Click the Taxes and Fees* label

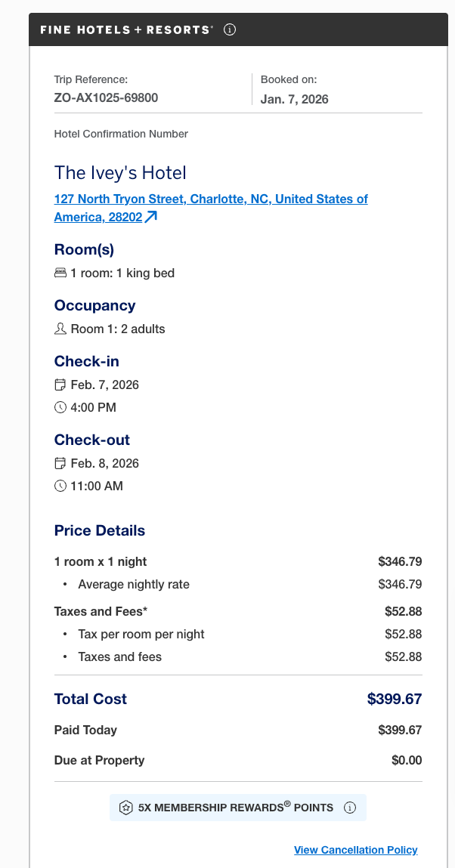pyautogui.click(x=101, y=612)
